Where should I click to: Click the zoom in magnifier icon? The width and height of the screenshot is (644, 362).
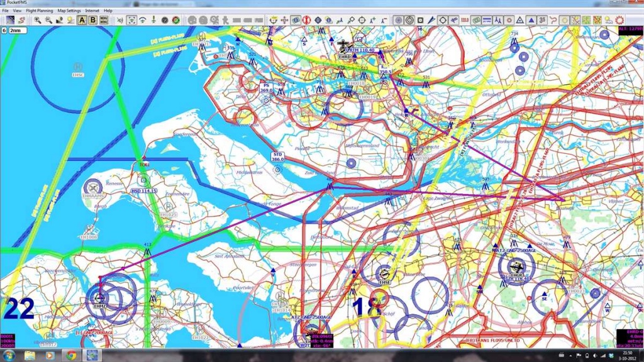[x=37, y=20]
